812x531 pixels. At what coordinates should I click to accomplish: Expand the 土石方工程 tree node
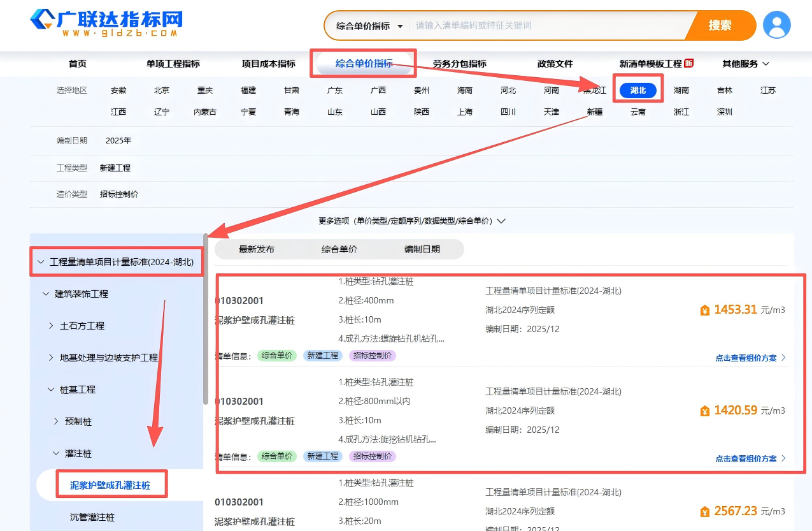(51, 326)
